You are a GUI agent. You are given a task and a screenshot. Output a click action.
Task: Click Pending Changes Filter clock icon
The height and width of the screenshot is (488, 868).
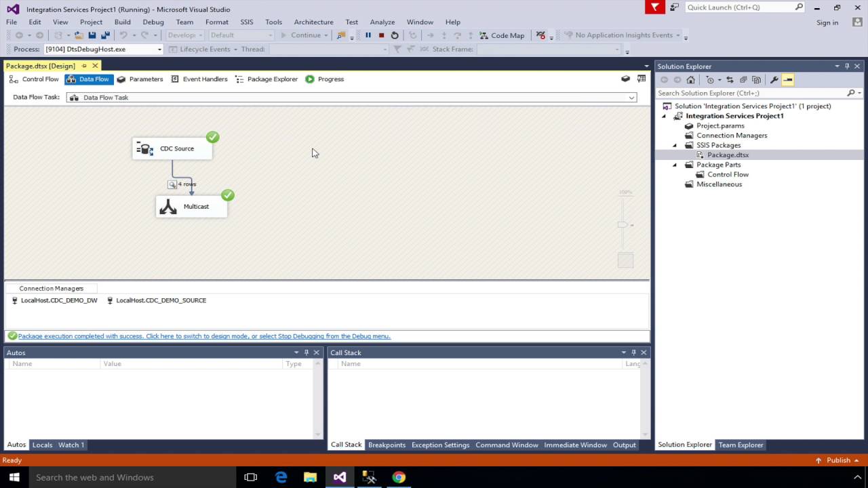point(710,80)
